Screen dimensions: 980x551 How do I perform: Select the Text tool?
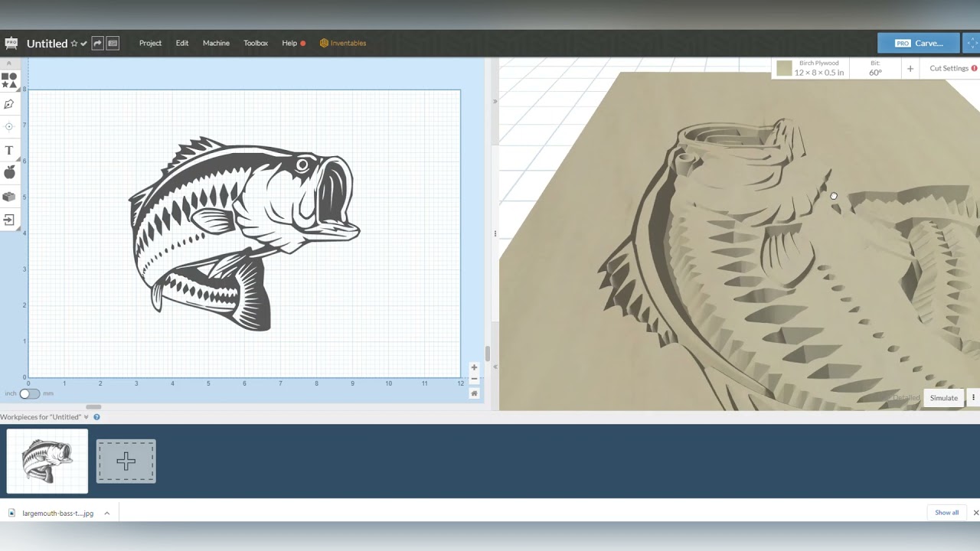[x=9, y=151]
